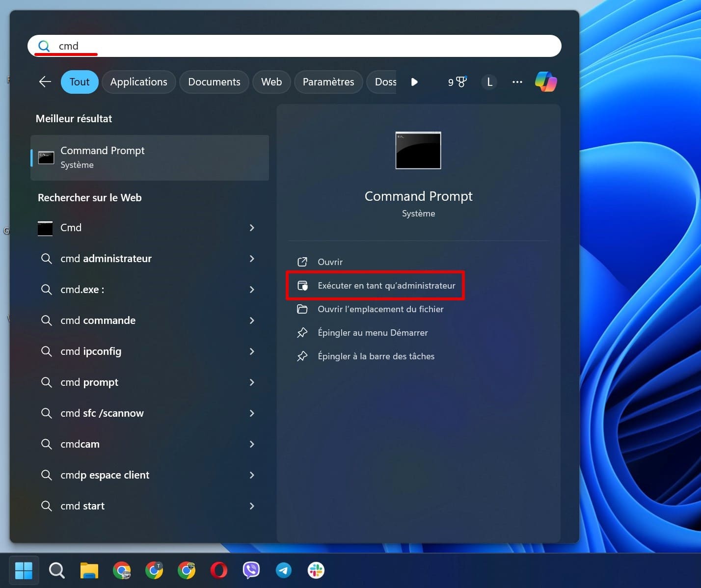Click the large Command Prompt preview thumbnail
Screen dimensions: 701x588
[x=418, y=150]
